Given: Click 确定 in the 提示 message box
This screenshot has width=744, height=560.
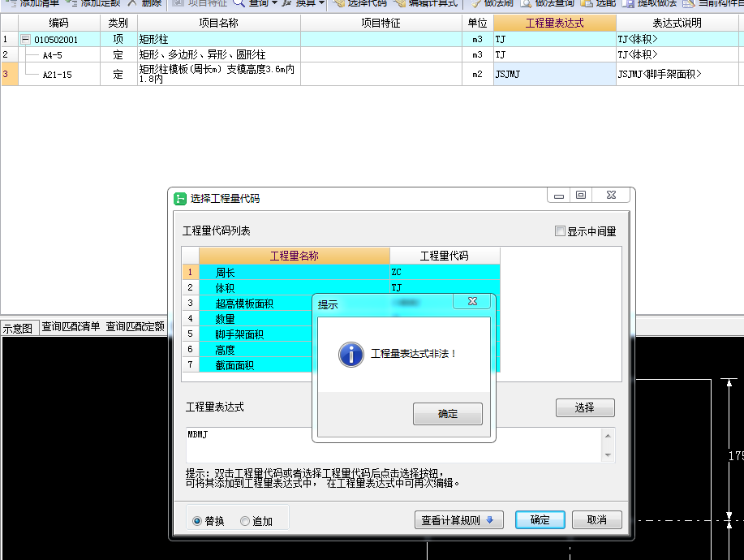Looking at the screenshot, I should pos(447,414).
